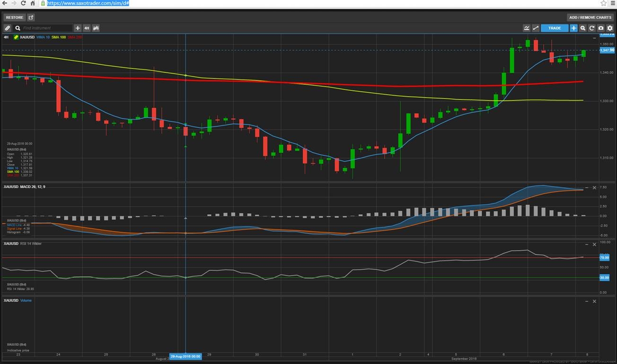Go back in browser

coord(5,3)
